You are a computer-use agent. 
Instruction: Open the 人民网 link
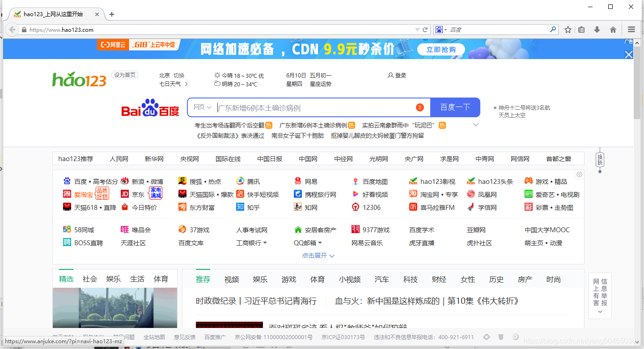click(x=119, y=159)
